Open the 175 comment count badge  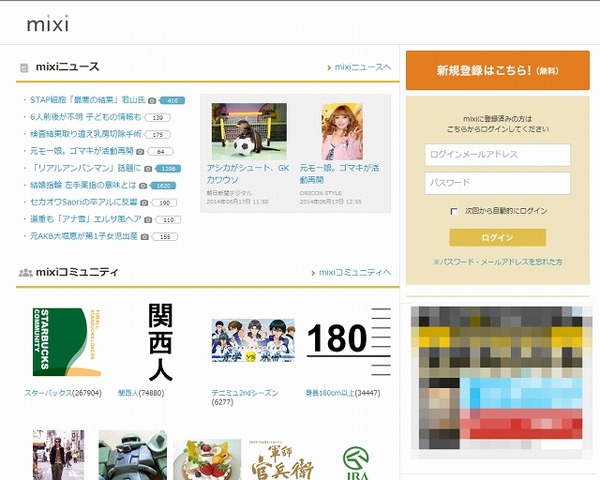[157, 134]
